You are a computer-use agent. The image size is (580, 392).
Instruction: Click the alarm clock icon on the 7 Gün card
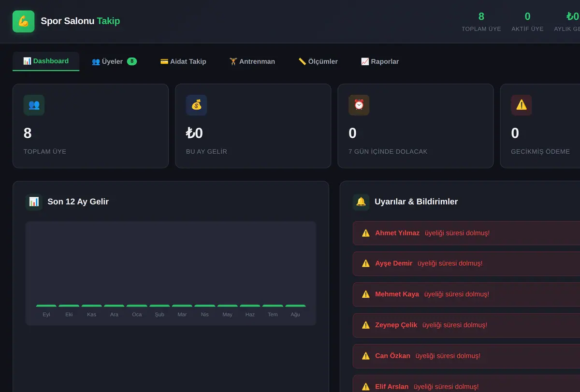pyautogui.click(x=359, y=105)
